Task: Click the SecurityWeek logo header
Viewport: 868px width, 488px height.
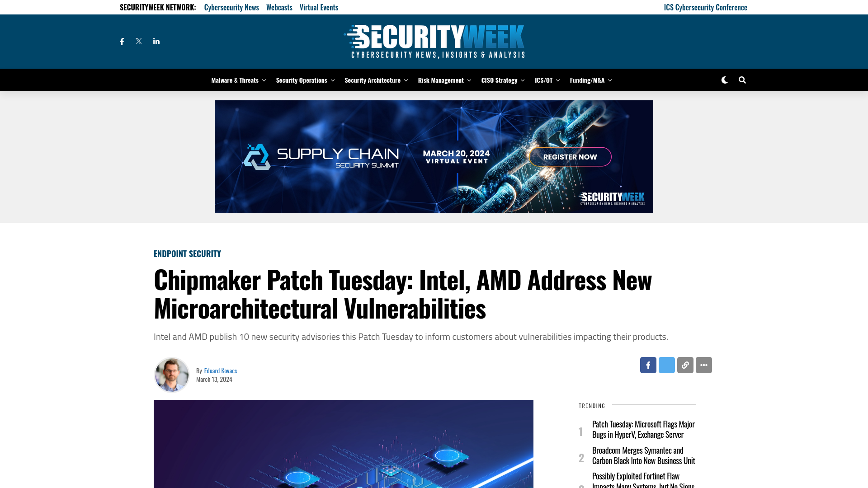Action: point(434,41)
